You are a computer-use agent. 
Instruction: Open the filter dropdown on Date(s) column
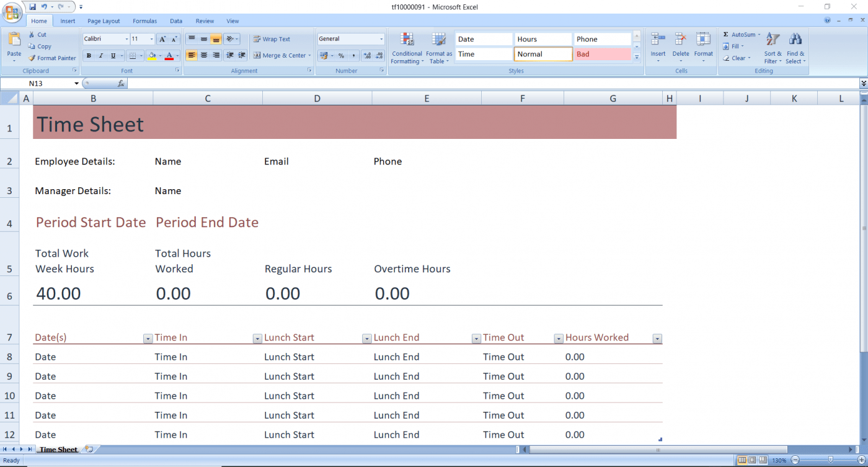[148, 339]
